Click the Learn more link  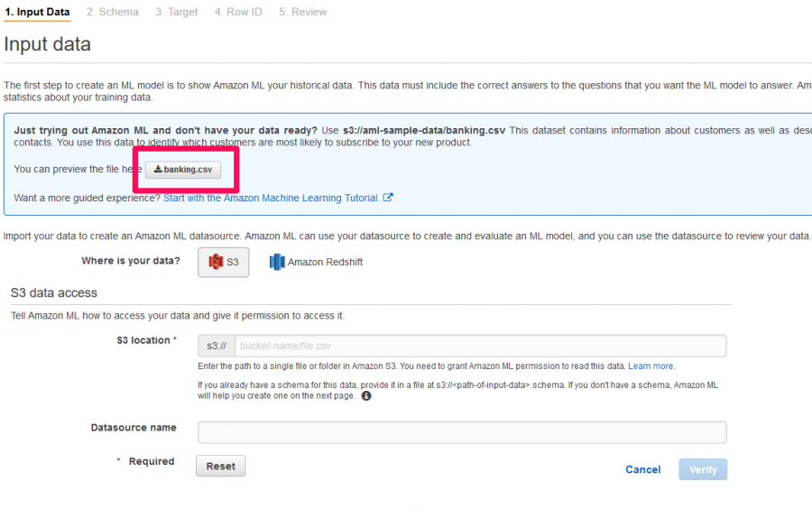pos(651,366)
